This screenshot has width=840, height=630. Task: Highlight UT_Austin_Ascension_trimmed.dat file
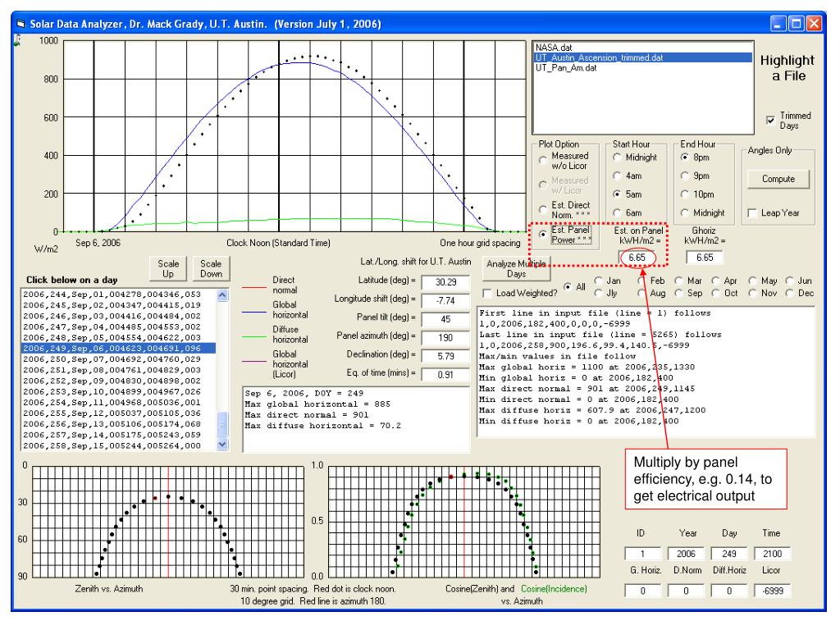(x=642, y=57)
